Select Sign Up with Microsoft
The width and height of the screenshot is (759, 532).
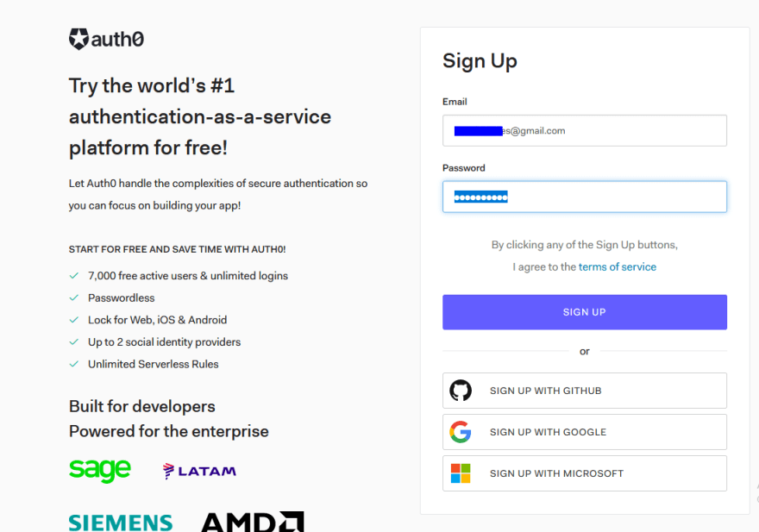tap(584, 473)
